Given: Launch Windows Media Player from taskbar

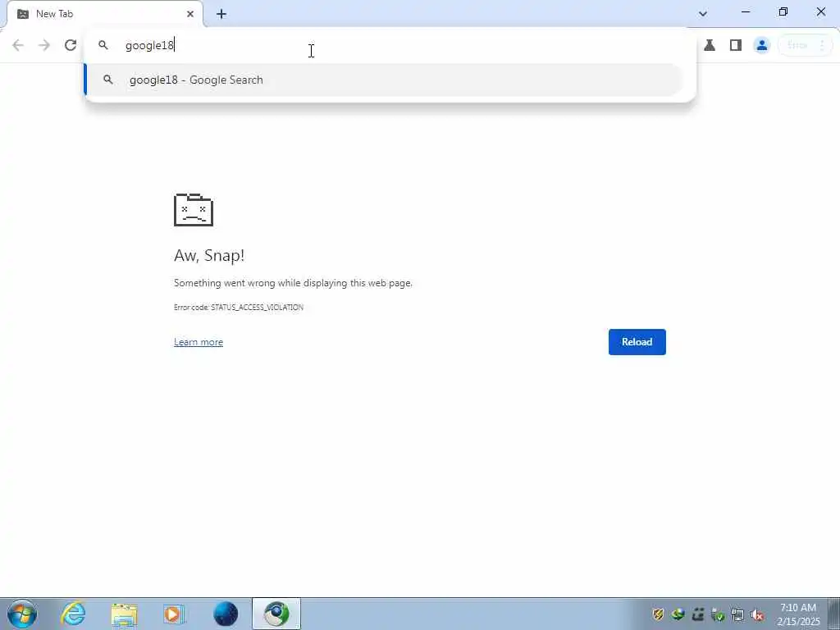Looking at the screenshot, I should pyautogui.click(x=175, y=614).
